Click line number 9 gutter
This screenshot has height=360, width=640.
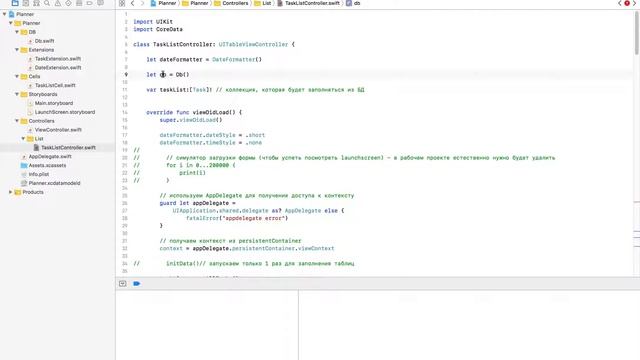(126, 74)
